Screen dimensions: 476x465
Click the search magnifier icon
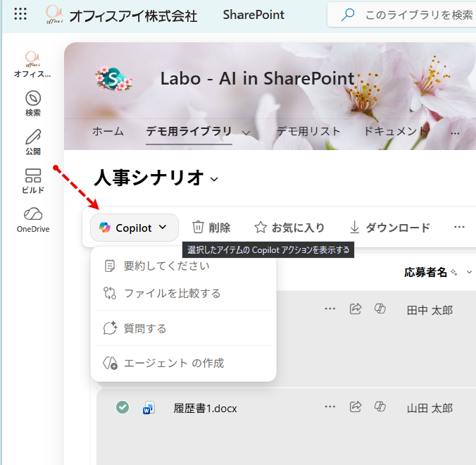pos(347,15)
